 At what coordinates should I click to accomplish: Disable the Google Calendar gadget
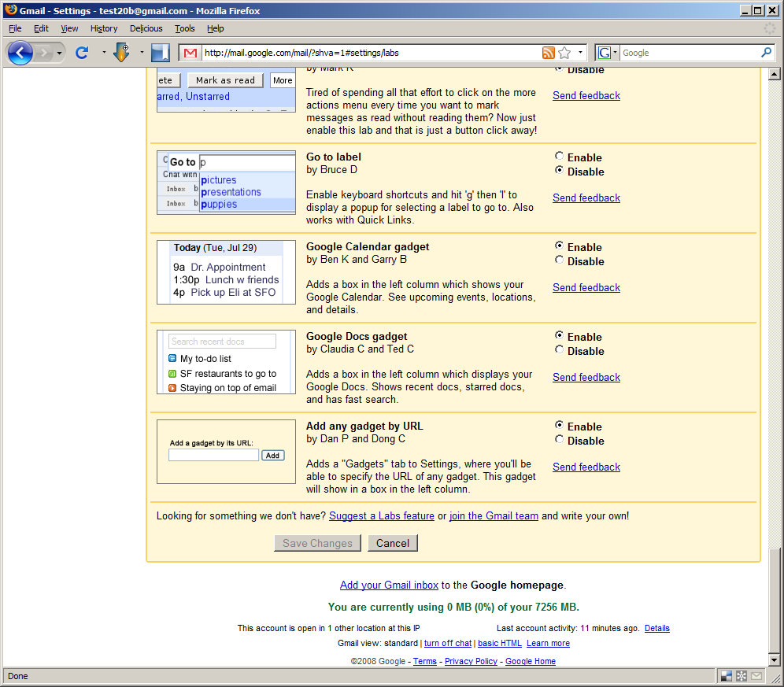tap(559, 260)
